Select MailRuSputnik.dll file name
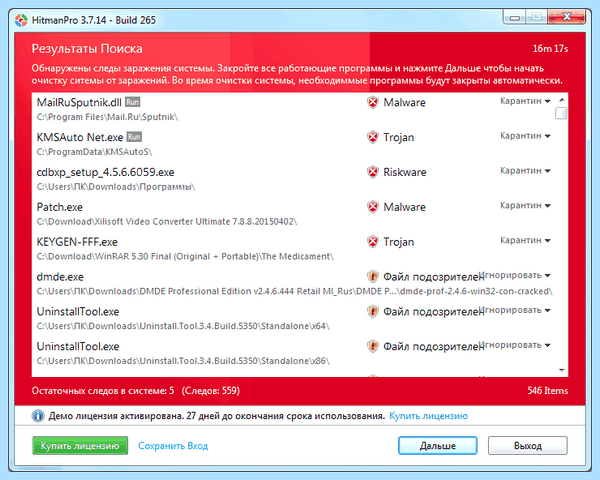The image size is (600, 480). point(79,103)
